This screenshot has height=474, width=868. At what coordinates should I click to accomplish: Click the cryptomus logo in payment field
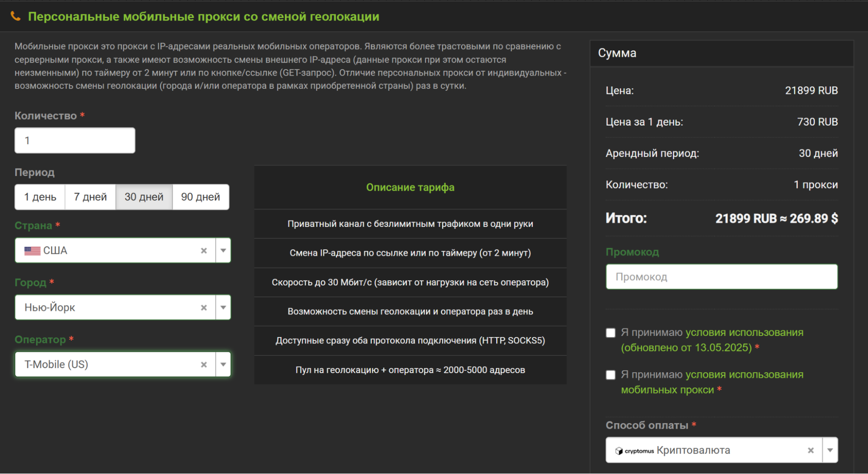point(634,451)
